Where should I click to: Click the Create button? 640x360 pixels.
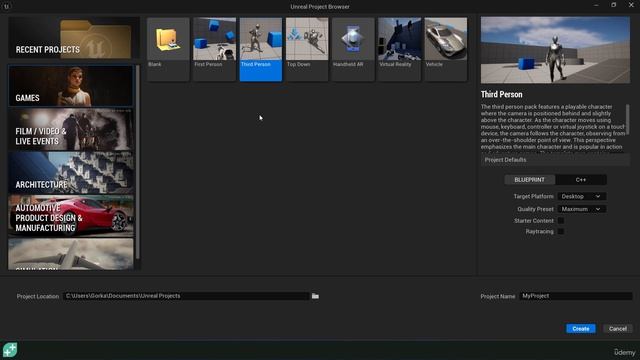[x=580, y=329]
